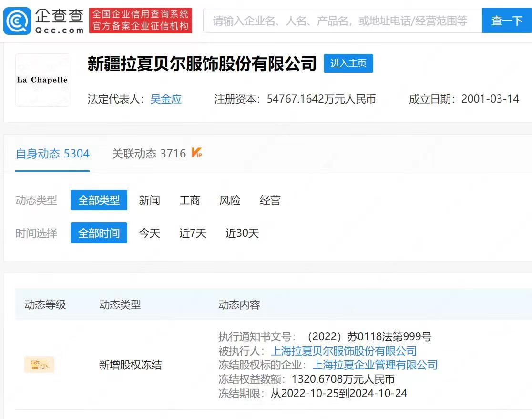
Task: Focus the company name search input
Action: [x=342, y=21]
